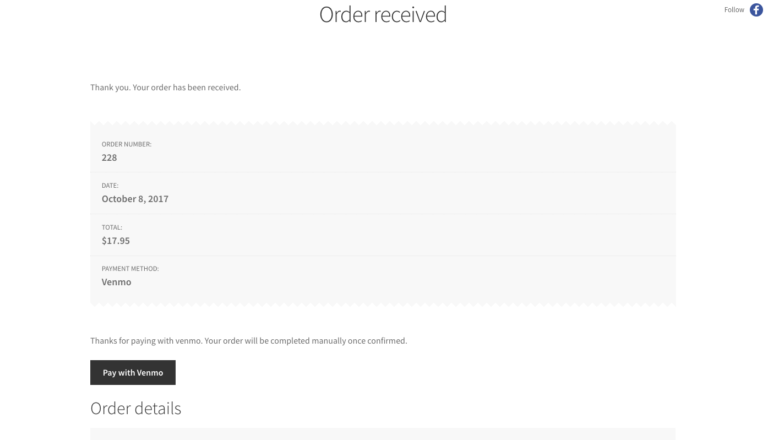Select the $17.95 total amount

tap(116, 241)
